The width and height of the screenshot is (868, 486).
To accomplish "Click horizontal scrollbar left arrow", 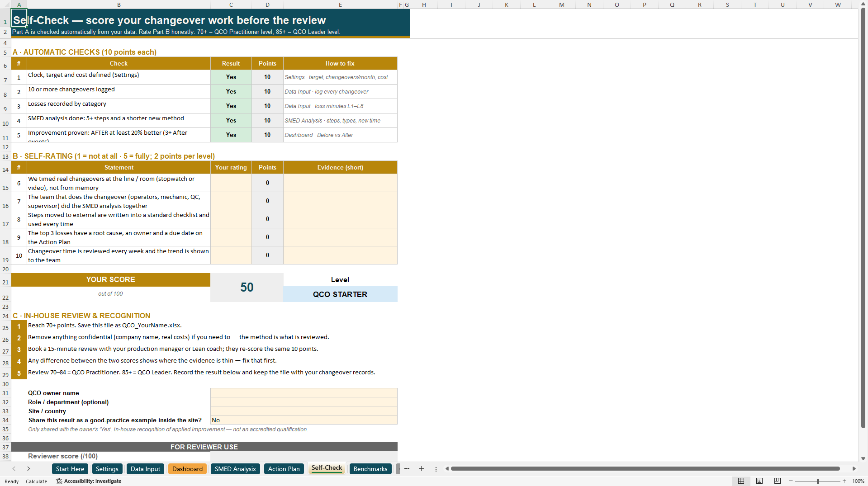I will 447,469.
